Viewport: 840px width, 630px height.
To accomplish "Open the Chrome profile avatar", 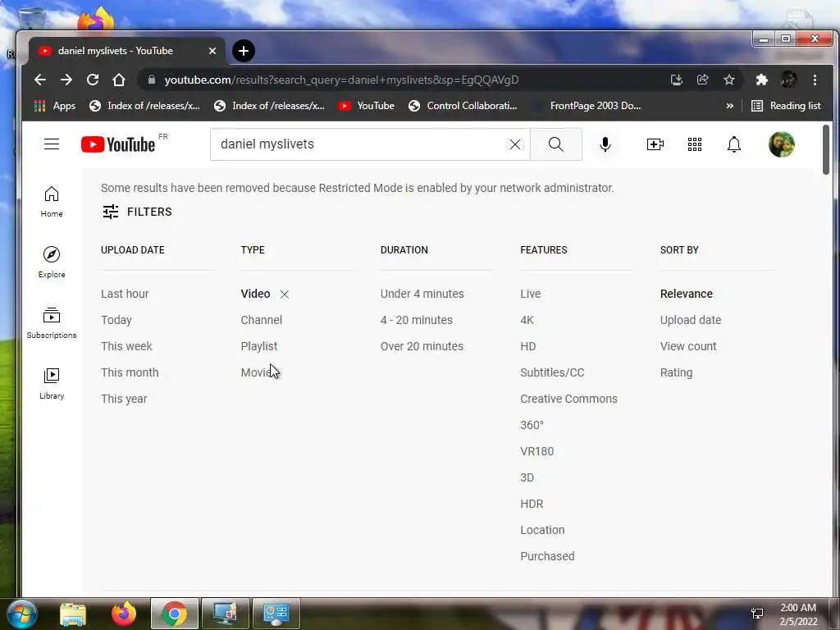I will click(x=788, y=80).
